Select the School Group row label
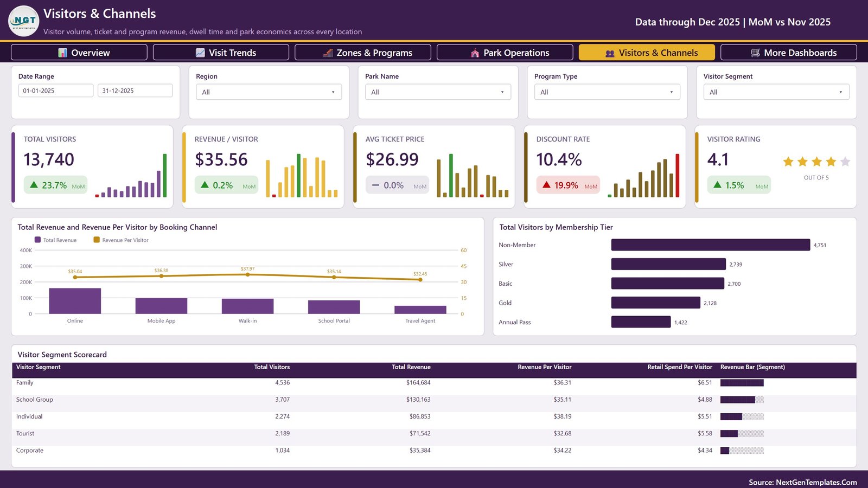The height and width of the screenshot is (488, 868). click(35, 400)
